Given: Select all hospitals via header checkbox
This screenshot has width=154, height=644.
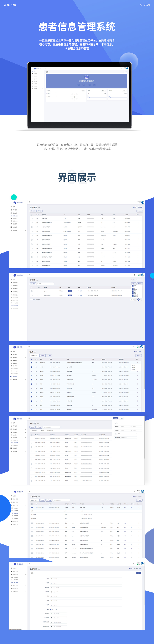Looking at the screenshot, I should click(32, 215).
